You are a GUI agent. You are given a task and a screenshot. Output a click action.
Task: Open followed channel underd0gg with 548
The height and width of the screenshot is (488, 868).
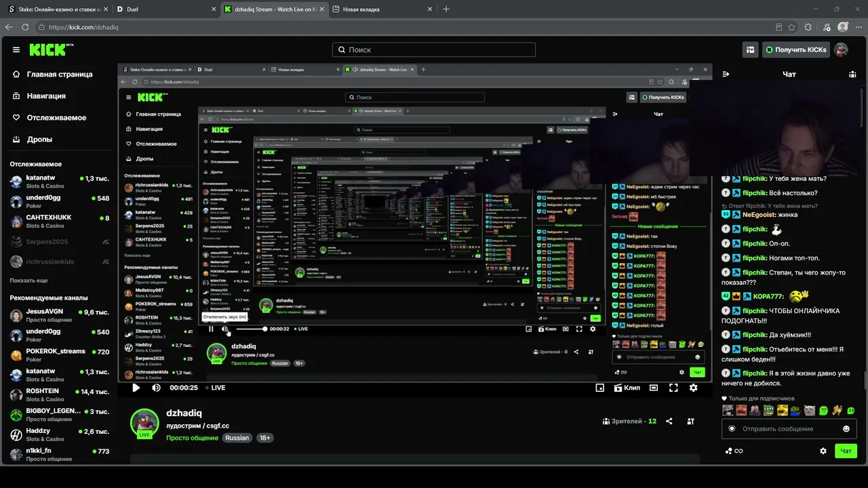tap(60, 202)
